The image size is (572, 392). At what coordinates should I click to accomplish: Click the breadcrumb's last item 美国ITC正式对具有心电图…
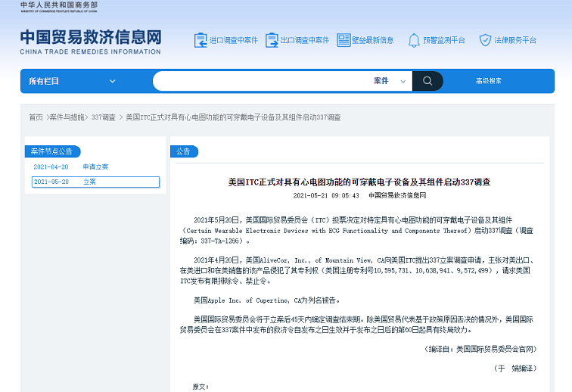(233, 117)
